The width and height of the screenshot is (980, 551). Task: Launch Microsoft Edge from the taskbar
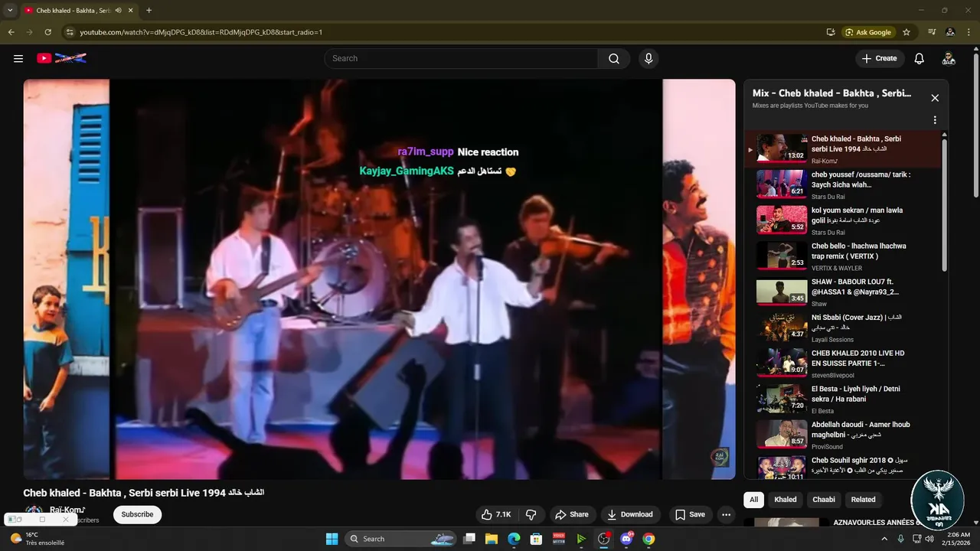click(x=514, y=539)
